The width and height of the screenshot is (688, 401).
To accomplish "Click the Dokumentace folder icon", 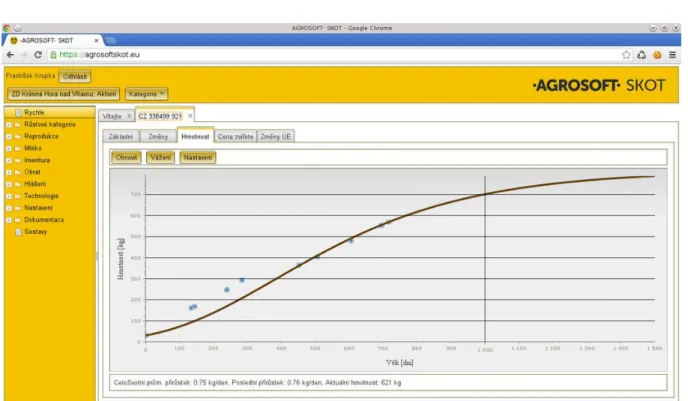I will 18,220.
